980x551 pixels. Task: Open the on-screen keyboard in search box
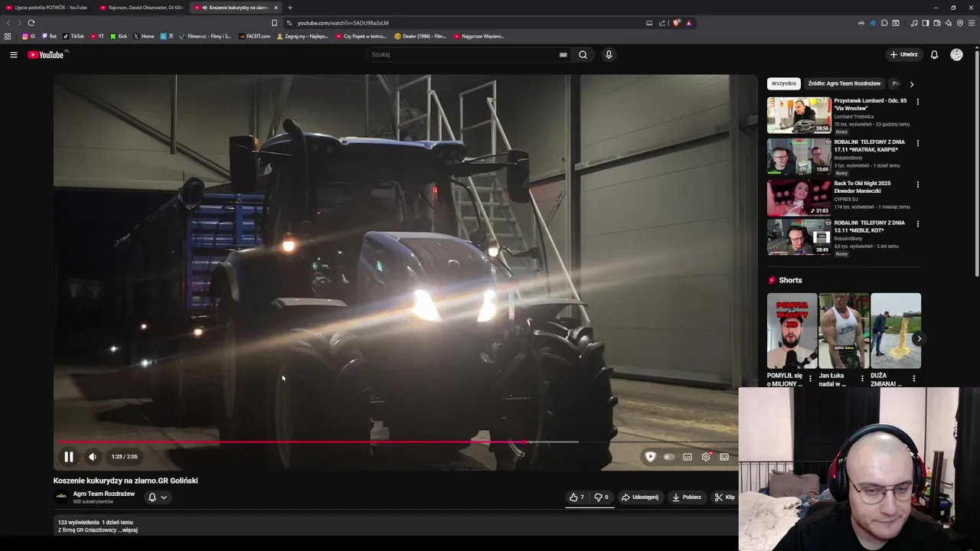[x=563, y=54]
